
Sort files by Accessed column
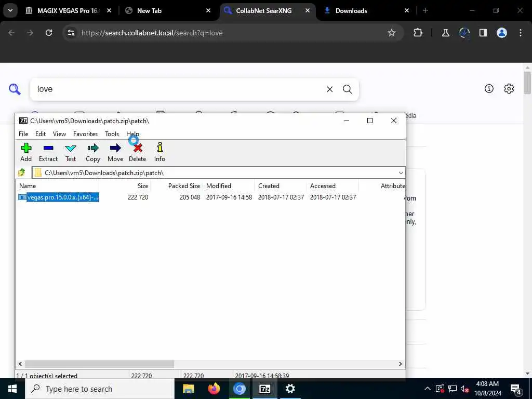click(332, 186)
